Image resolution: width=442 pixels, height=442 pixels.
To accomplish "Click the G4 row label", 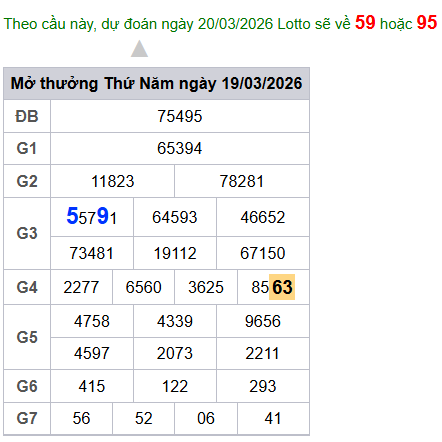I will coord(27,287).
